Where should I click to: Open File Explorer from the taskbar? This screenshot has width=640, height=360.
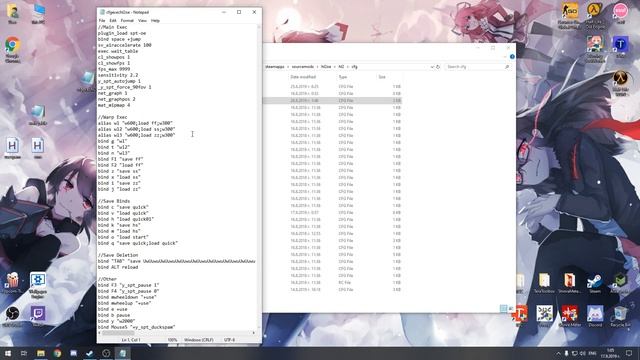coord(41,353)
